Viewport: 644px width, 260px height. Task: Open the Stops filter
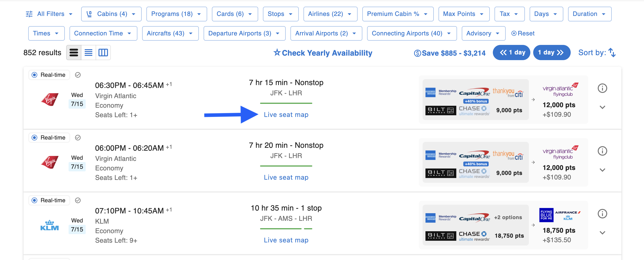click(280, 14)
